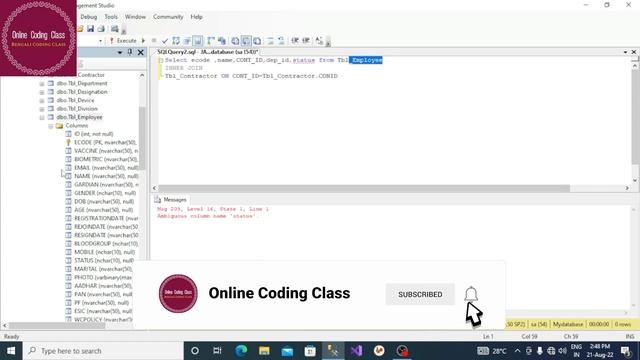This screenshot has height=360, width=640.
Task: Switch to the Messages tab
Action: [x=171, y=200]
